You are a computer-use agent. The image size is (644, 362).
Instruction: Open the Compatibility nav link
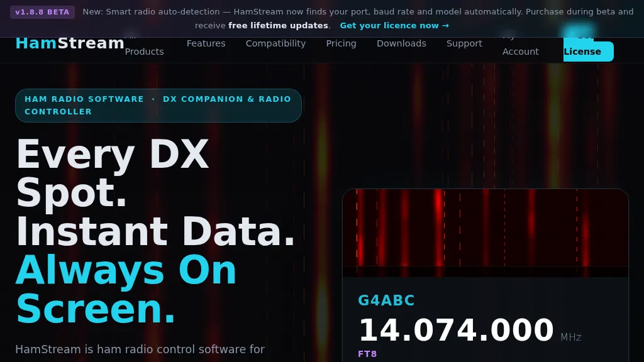275,43
